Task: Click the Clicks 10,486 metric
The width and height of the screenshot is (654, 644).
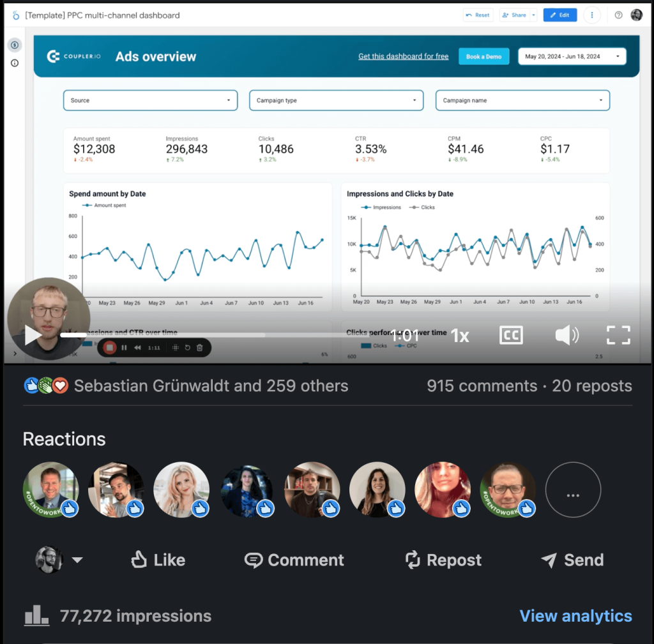Action: pos(276,149)
